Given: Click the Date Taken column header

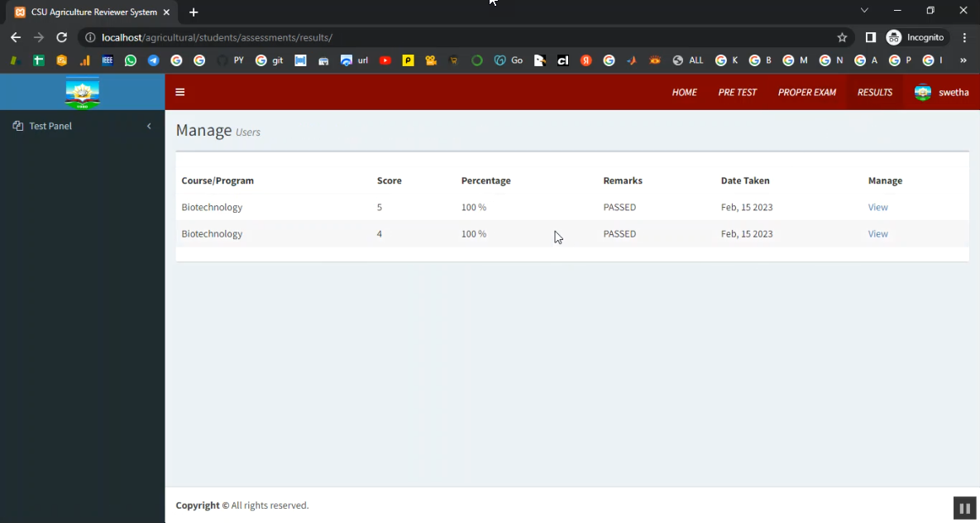Looking at the screenshot, I should (x=745, y=180).
